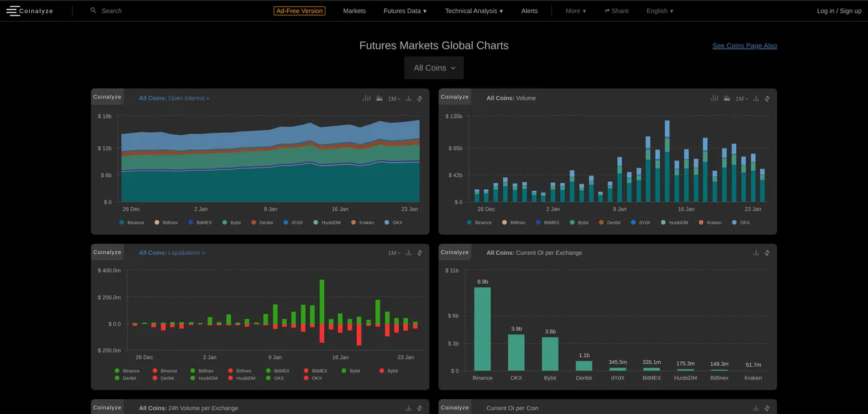This screenshot has height=414, width=868.
Task: Toggle Kraken series in the Volume legend
Action: click(x=711, y=222)
